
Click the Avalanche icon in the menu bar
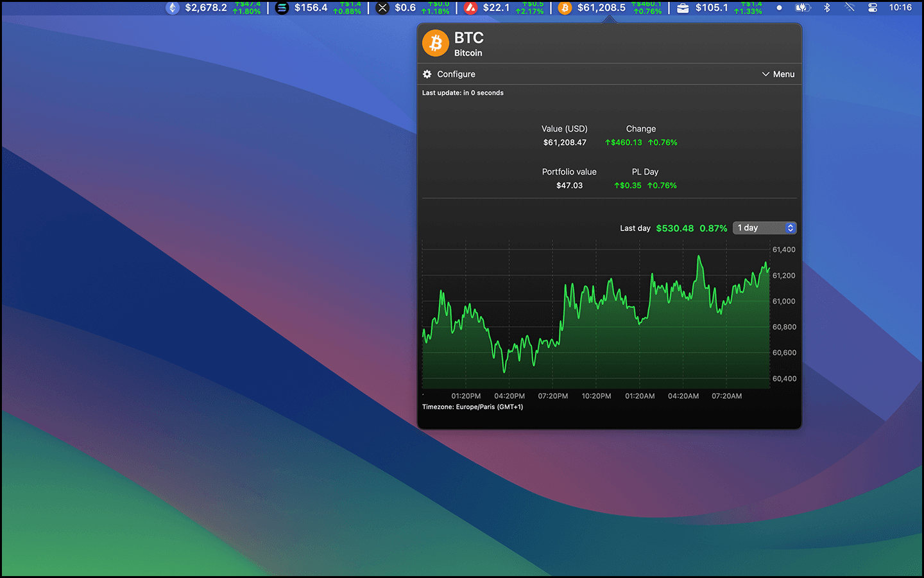(470, 8)
